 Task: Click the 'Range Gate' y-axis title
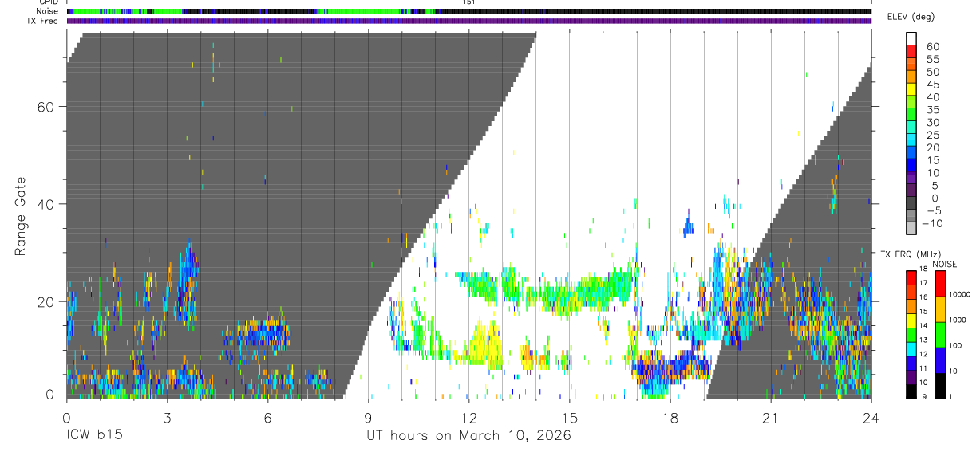pyautogui.click(x=20, y=217)
